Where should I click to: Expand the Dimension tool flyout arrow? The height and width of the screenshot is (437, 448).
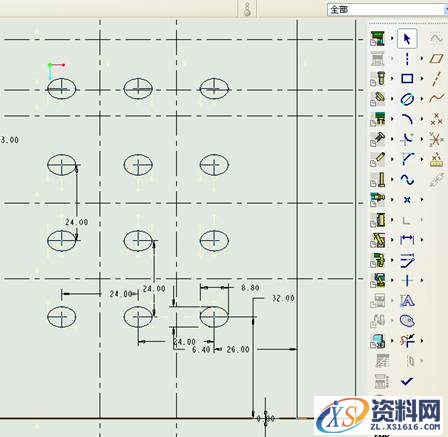pyautogui.click(x=422, y=240)
